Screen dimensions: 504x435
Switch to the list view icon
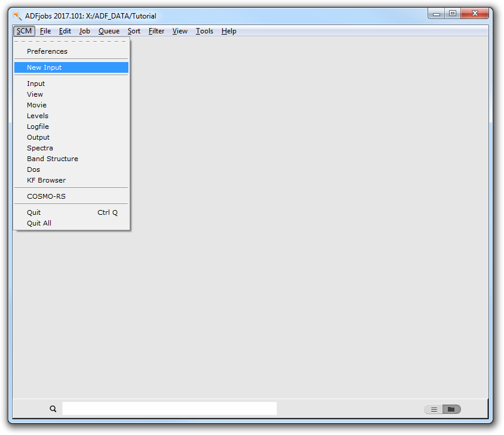pyautogui.click(x=434, y=409)
